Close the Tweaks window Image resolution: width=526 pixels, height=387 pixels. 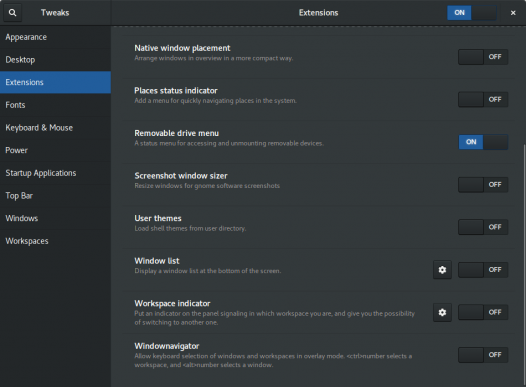pyautogui.click(x=513, y=13)
